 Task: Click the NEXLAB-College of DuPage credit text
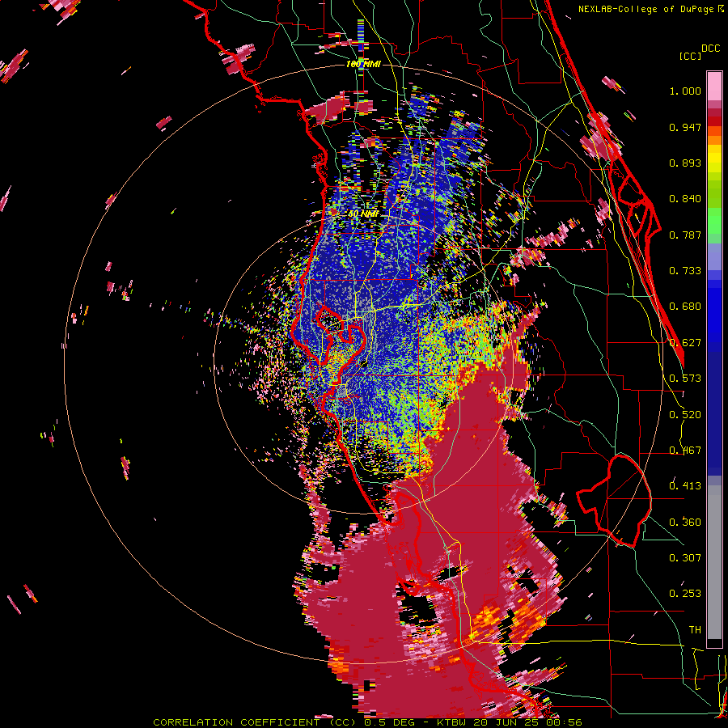[x=645, y=9]
